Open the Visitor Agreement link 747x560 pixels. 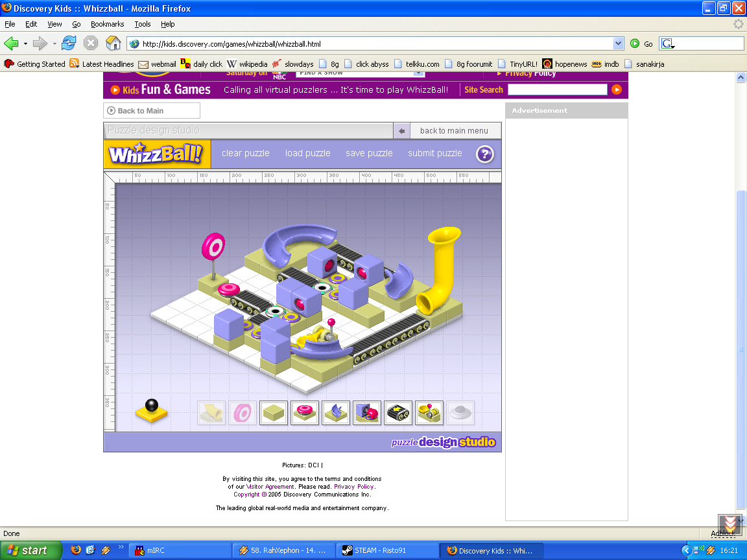tap(270, 487)
